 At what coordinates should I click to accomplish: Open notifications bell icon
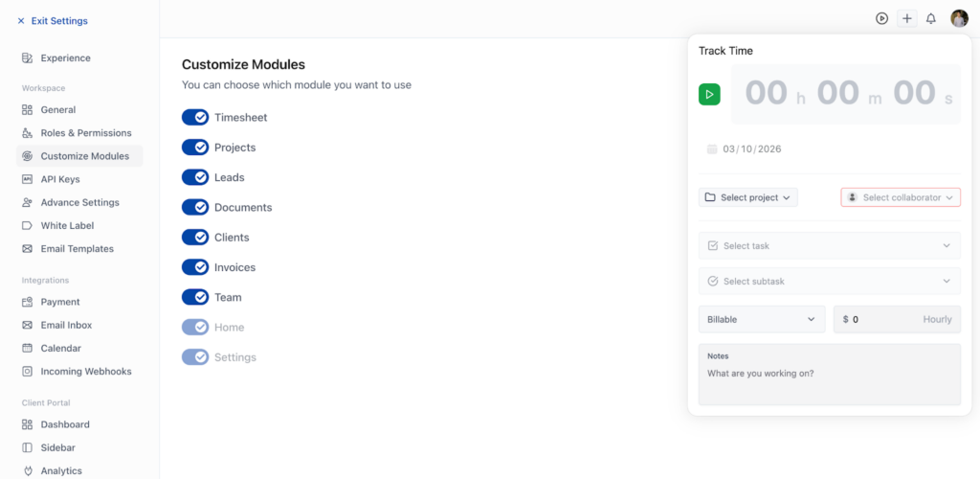[x=931, y=18]
